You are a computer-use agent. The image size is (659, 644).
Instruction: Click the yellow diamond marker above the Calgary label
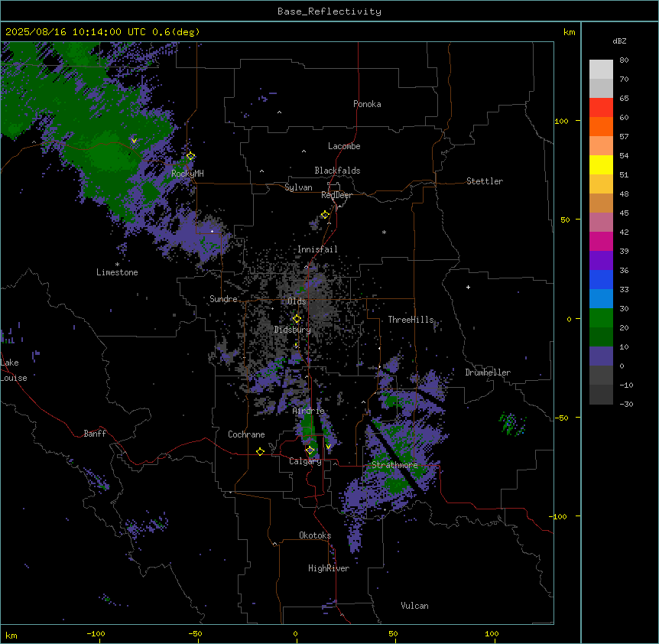pyautogui.click(x=310, y=450)
